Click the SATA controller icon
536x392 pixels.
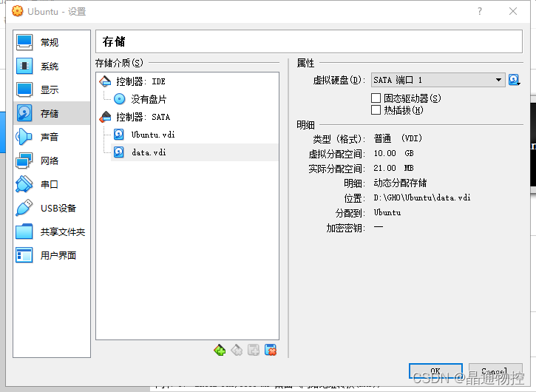point(105,117)
